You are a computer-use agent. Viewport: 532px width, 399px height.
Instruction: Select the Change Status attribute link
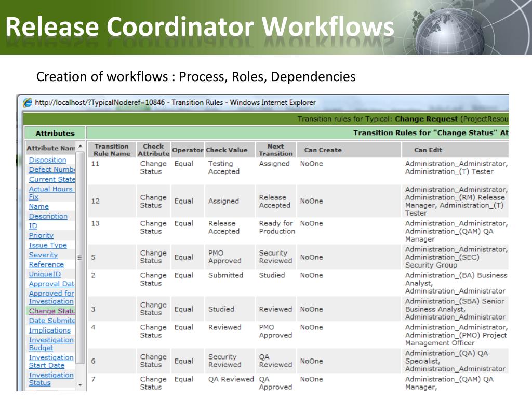click(51, 311)
